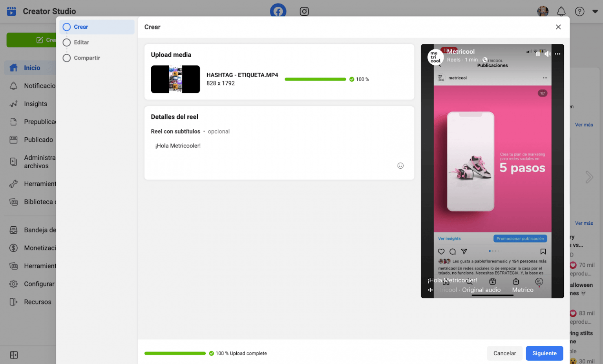603x364 pixels.
Task: Open the emoji picker in caption box
Action: (x=400, y=166)
